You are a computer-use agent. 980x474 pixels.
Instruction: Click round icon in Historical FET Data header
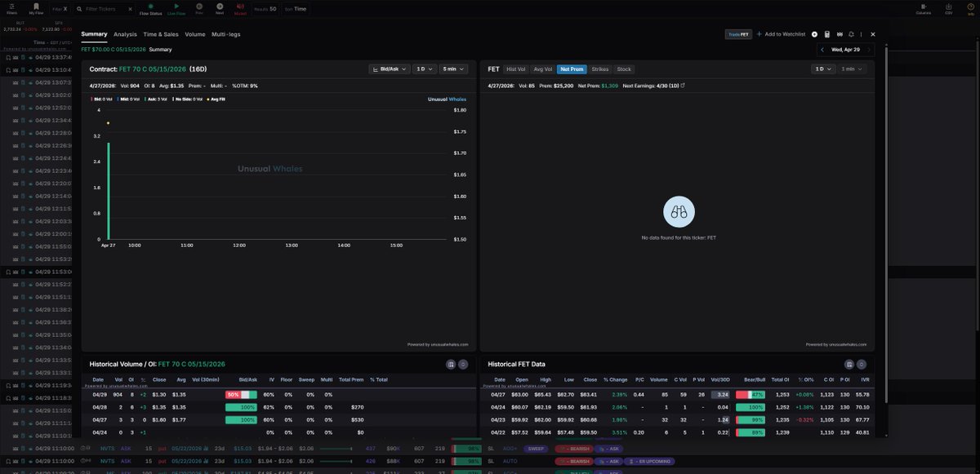pos(862,364)
